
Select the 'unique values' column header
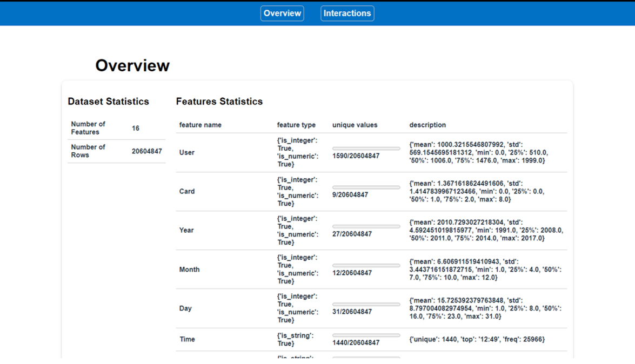(355, 125)
